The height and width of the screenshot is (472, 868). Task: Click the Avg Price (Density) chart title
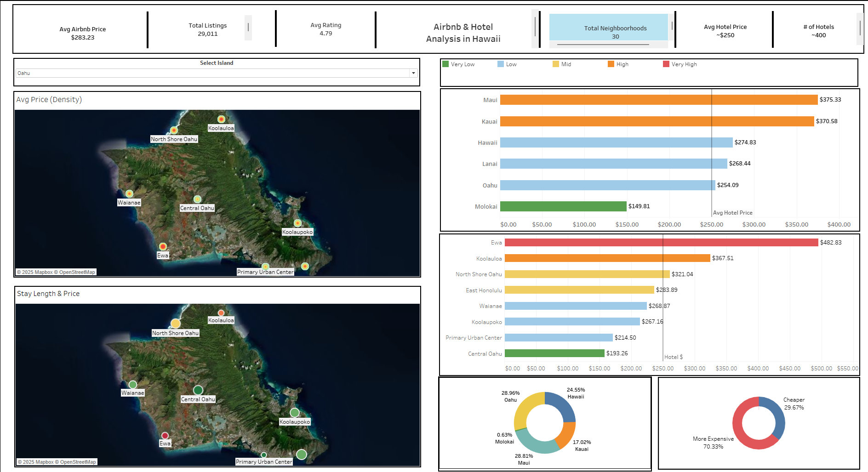49,99
